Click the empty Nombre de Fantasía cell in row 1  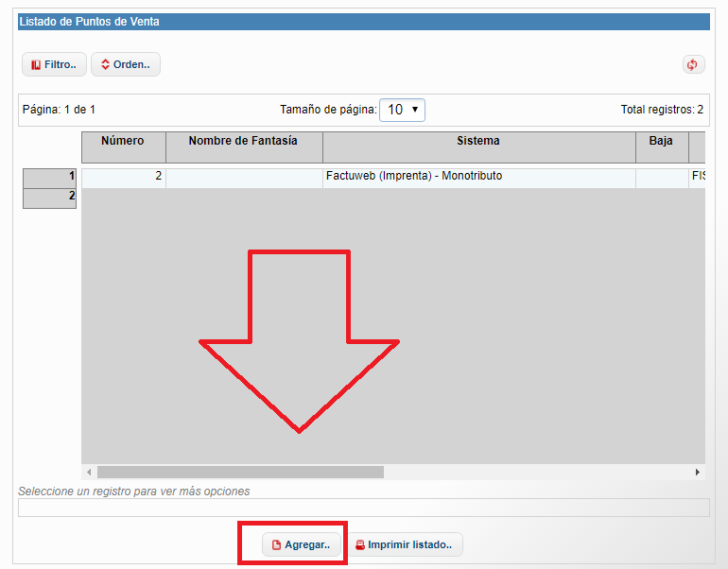click(243, 177)
